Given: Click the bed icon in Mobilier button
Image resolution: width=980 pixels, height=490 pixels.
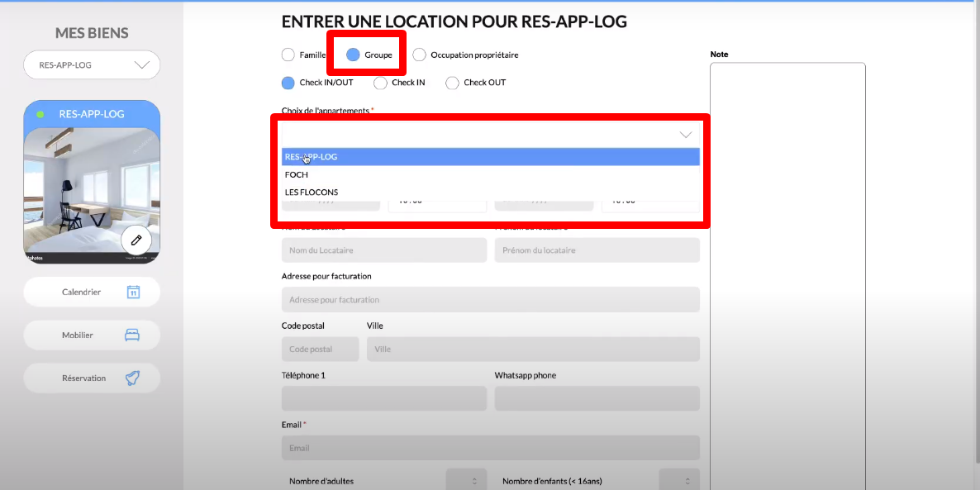Looking at the screenshot, I should pyautogui.click(x=132, y=335).
